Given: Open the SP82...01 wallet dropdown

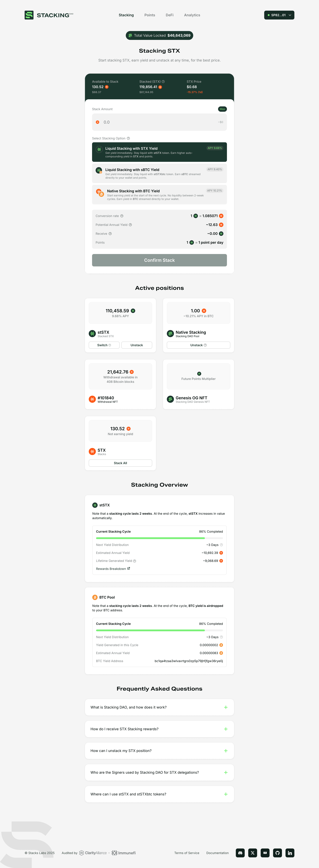Looking at the screenshot, I should coord(279,15).
